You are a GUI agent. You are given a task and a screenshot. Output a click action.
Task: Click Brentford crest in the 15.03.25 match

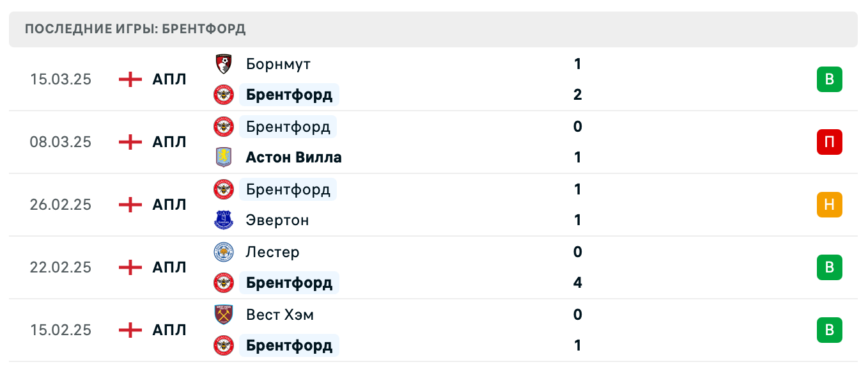pos(223,95)
